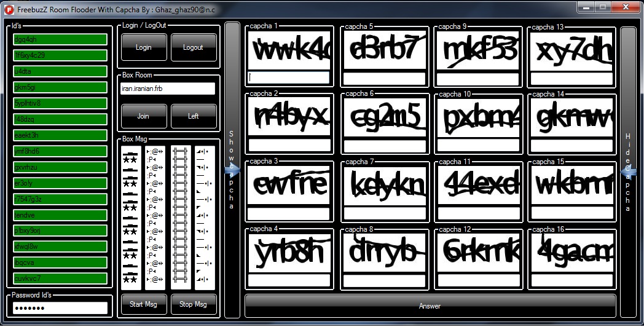Click the capcha 9 image mkf53
The height and width of the screenshot is (327, 644).
[478, 50]
